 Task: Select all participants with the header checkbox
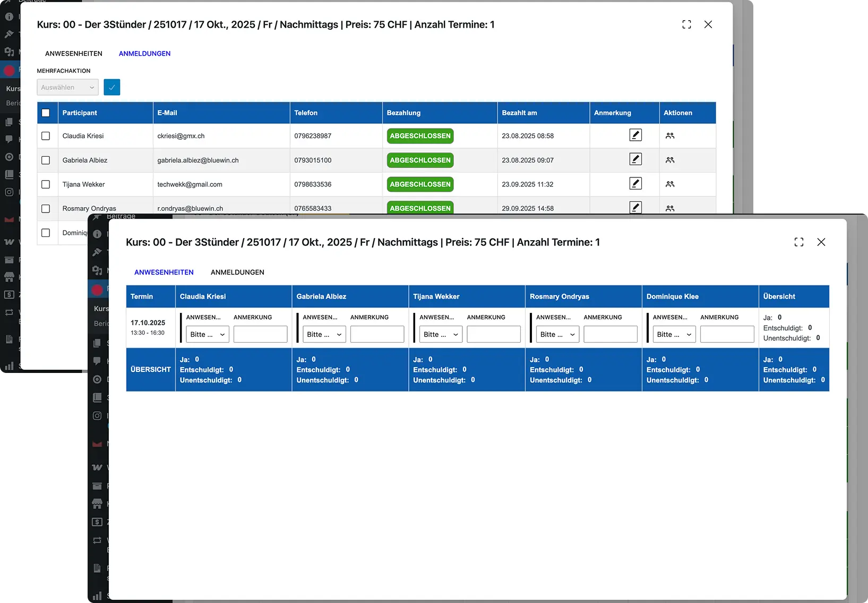pos(46,113)
